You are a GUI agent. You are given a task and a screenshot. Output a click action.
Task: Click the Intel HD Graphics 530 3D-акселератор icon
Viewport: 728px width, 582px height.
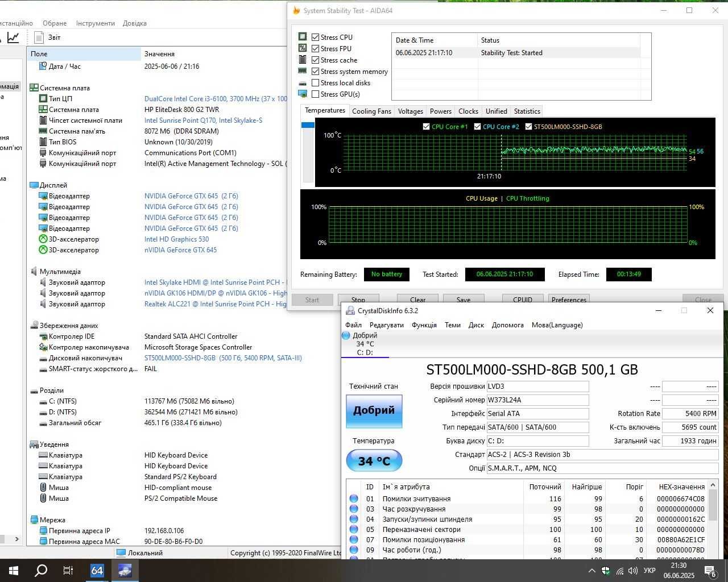tap(43, 239)
